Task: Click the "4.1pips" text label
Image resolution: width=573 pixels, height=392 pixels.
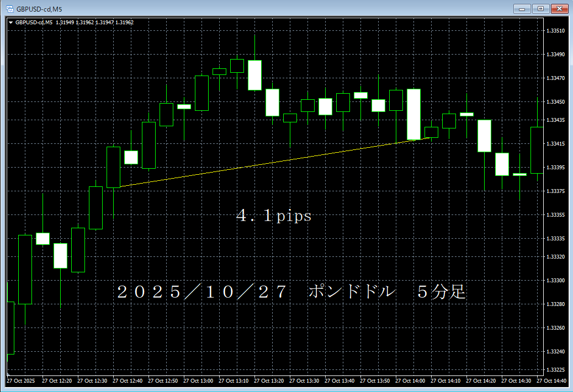Action: pyautogui.click(x=274, y=216)
